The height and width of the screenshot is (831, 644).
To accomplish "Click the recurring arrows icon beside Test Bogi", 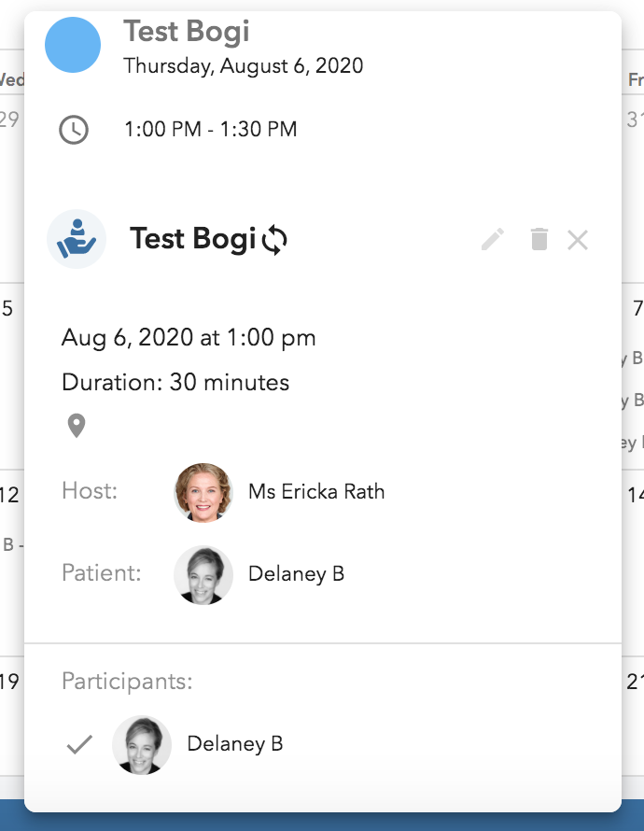I will pyautogui.click(x=274, y=240).
